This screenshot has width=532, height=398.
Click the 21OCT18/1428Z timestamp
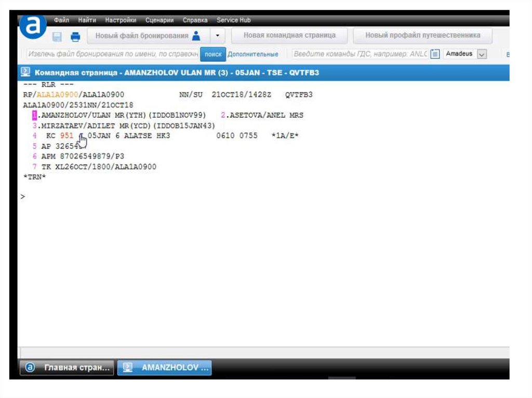241,94
